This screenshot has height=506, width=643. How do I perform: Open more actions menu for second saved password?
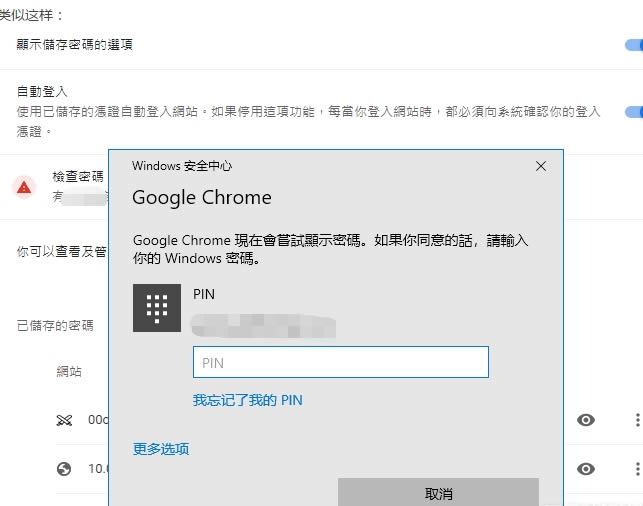tap(636, 469)
